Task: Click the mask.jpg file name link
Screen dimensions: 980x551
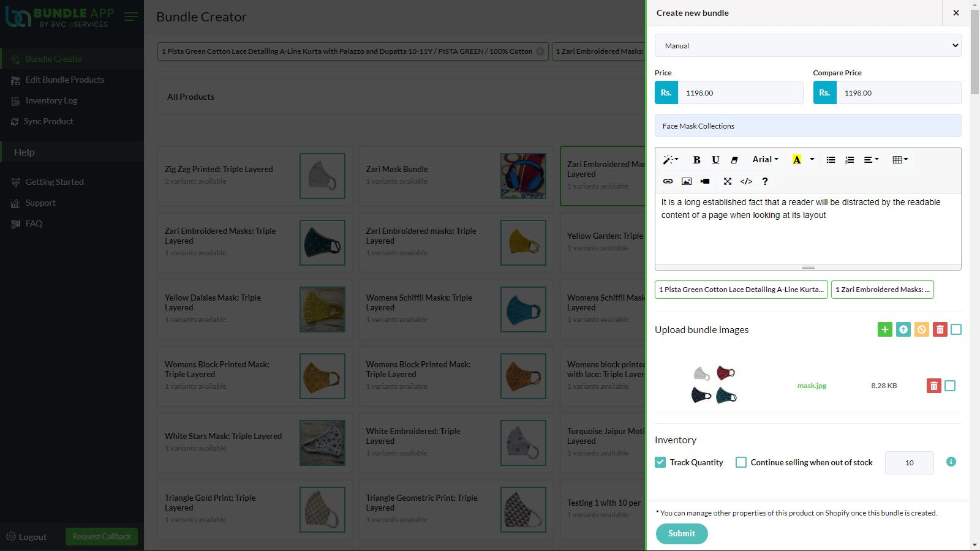Action: coord(812,386)
